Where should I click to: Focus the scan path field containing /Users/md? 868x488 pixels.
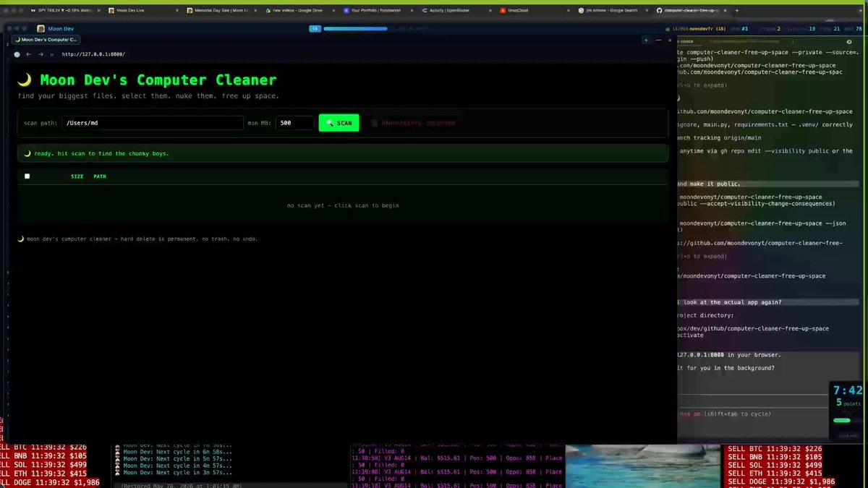[x=152, y=123]
